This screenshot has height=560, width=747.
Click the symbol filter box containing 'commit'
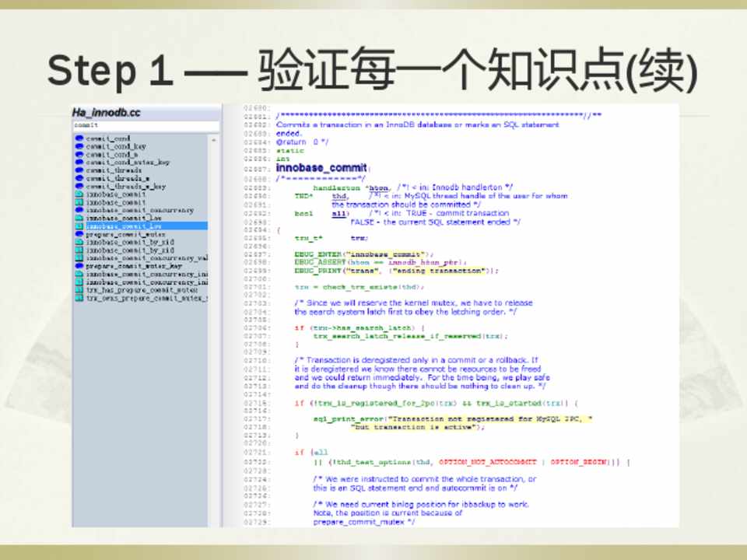coord(145,124)
